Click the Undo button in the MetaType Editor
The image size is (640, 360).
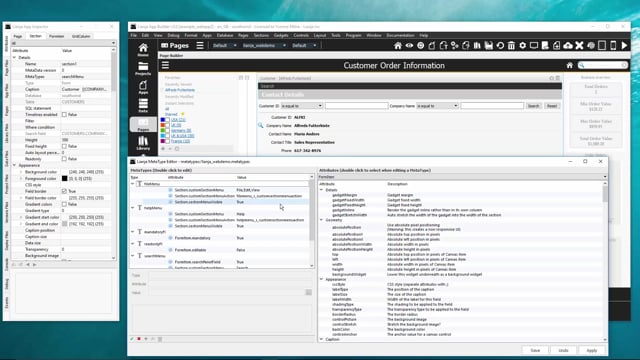click(563, 350)
